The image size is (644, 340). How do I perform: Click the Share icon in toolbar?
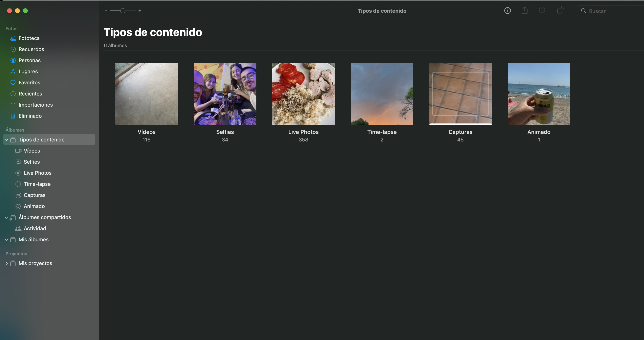click(525, 11)
